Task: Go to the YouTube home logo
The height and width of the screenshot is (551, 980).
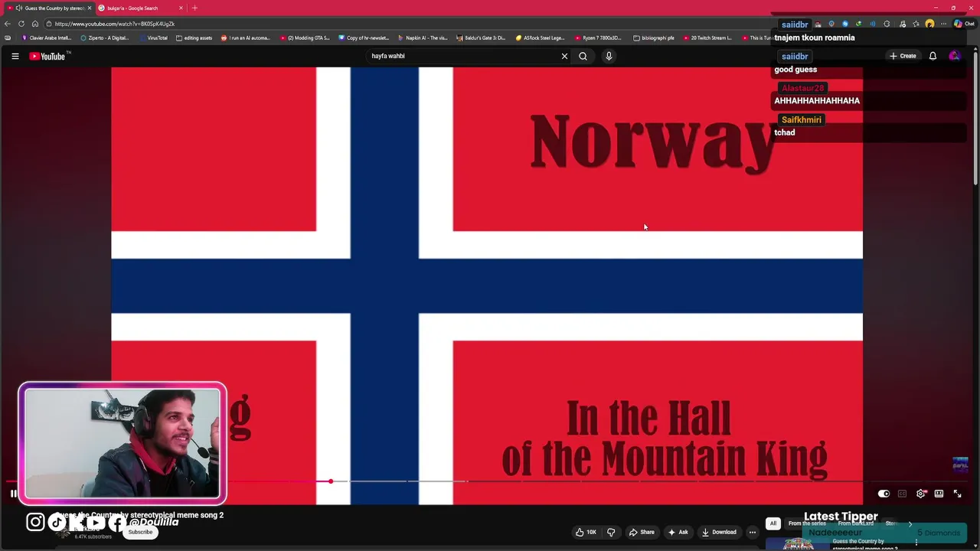Action: [x=47, y=56]
